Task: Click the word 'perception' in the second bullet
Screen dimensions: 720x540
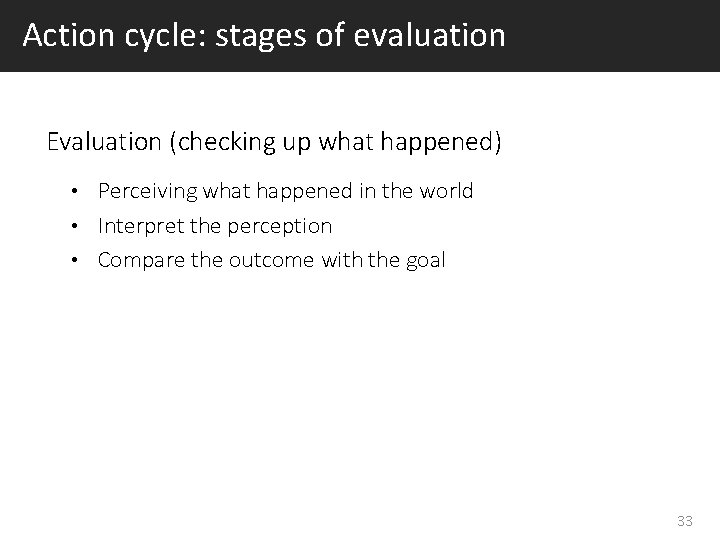Action: click(280, 227)
